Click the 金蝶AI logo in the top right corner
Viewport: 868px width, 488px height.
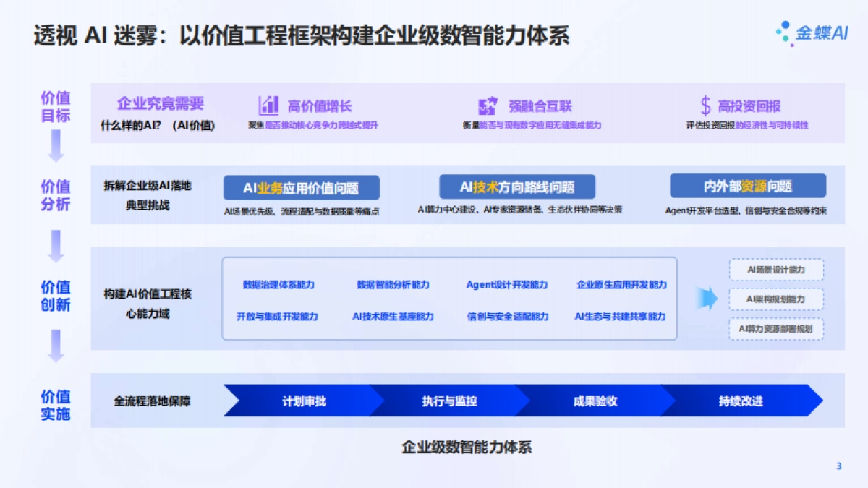click(x=812, y=33)
